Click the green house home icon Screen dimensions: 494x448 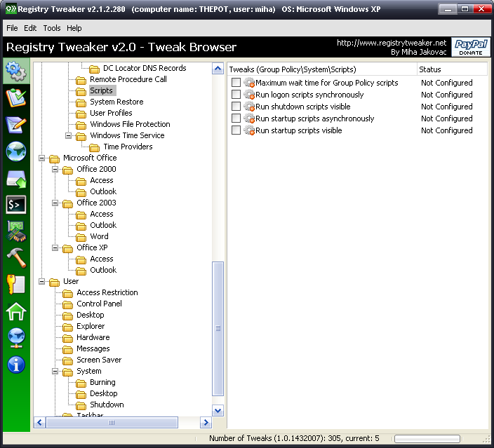click(16, 311)
